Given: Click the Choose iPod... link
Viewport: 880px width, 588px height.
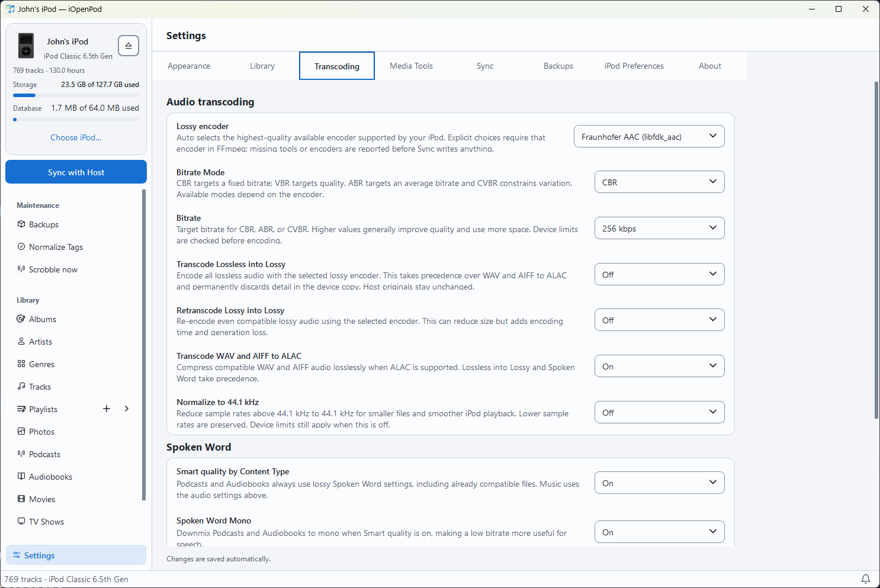Looking at the screenshot, I should tap(76, 137).
